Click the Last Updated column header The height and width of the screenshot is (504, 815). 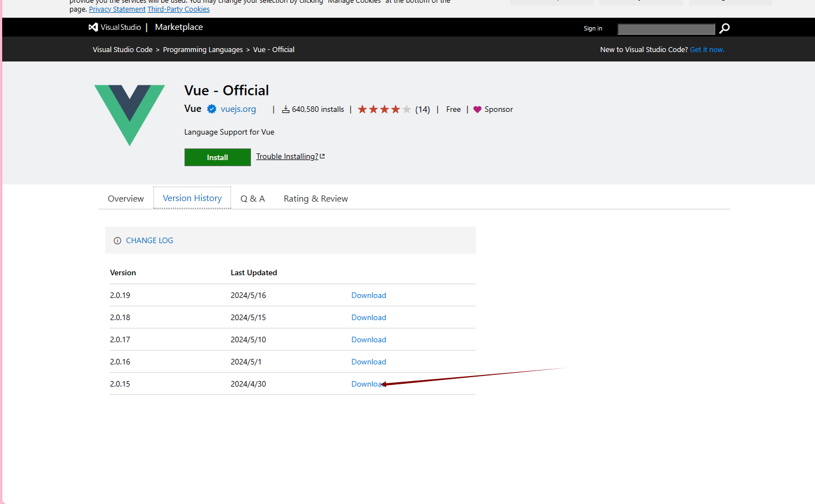click(x=254, y=272)
